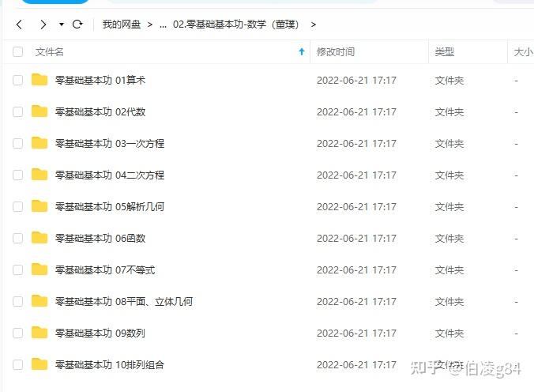Screen dimensions: 534x392
Task: Sort by the 修改时间 column header
Action: pos(336,52)
